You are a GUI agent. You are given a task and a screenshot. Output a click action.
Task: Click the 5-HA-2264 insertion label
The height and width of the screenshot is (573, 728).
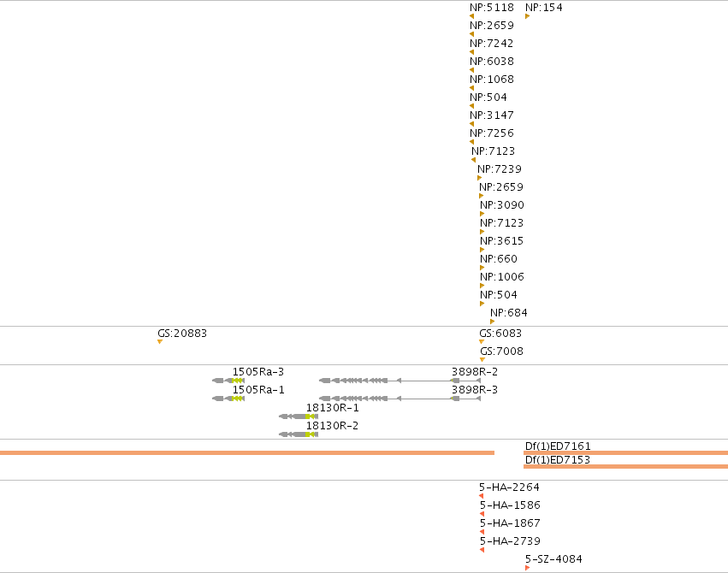point(509,487)
